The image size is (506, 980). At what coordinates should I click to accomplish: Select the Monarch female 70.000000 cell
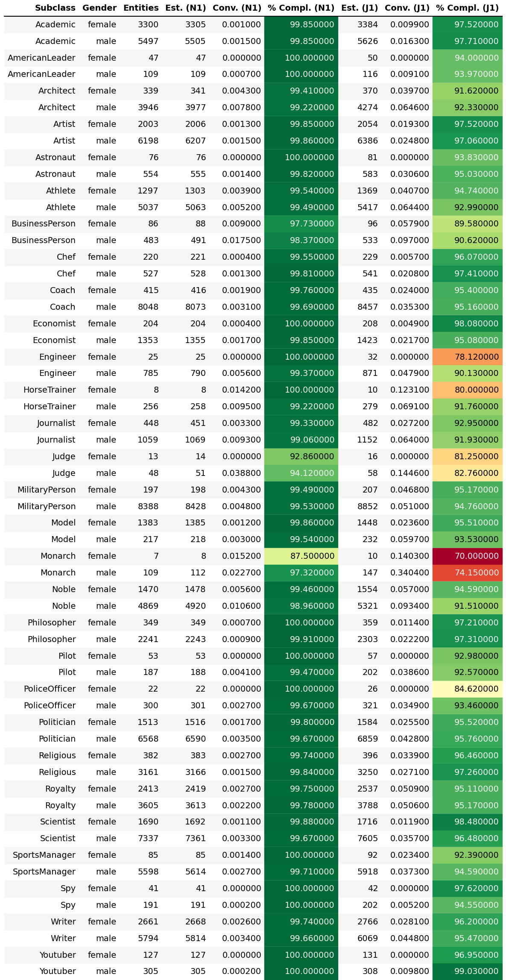point(468,556)
